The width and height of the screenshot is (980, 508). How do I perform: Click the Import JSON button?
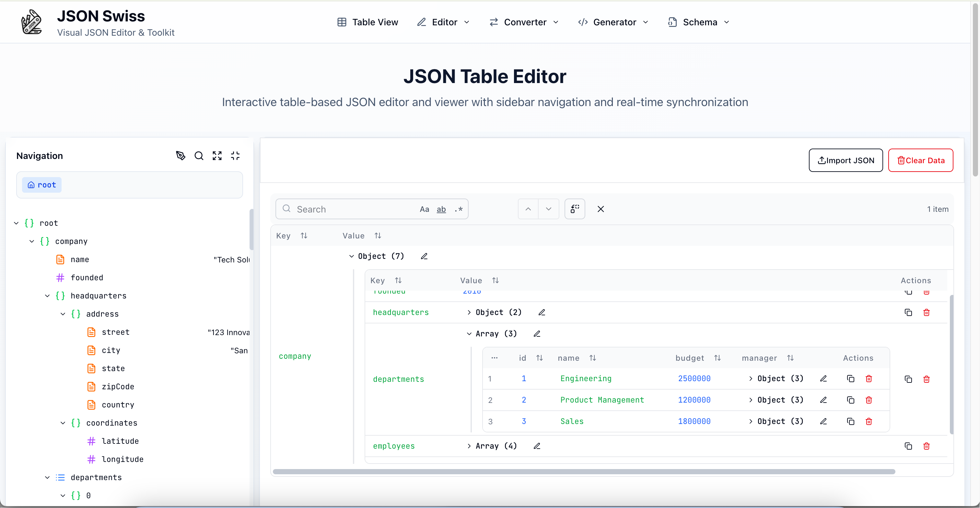pyautogui.click(x=845, y=160)
